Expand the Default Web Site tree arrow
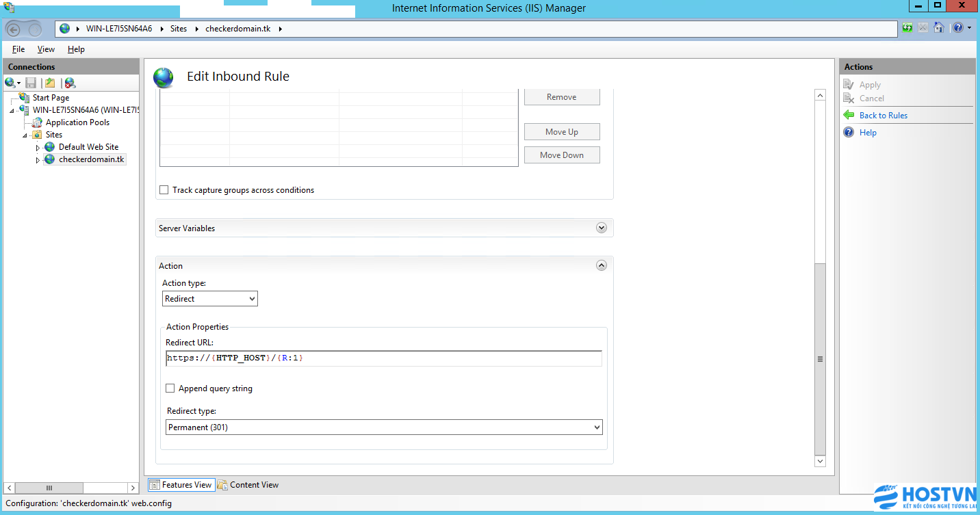Image resolution: width=980 pixels, height=515 pixels. point(38,148)
